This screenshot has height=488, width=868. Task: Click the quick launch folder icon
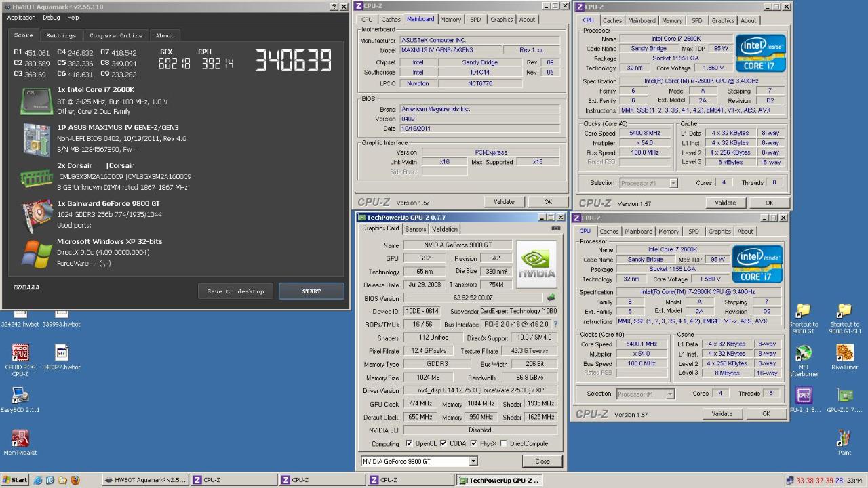tap(62, 480)
